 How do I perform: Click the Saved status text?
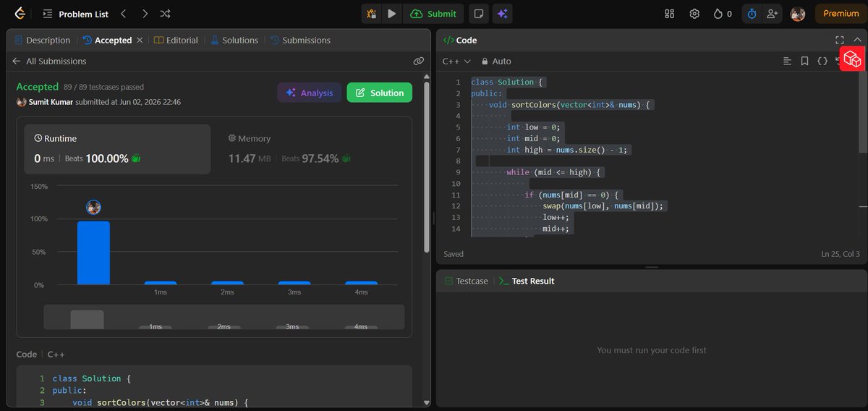454,254
